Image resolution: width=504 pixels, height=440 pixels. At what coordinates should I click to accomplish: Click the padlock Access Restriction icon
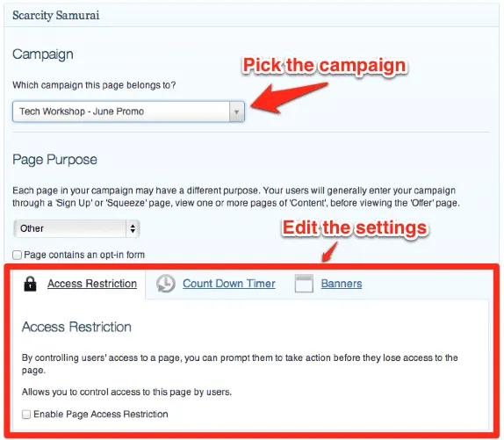(x=30, y=284)
